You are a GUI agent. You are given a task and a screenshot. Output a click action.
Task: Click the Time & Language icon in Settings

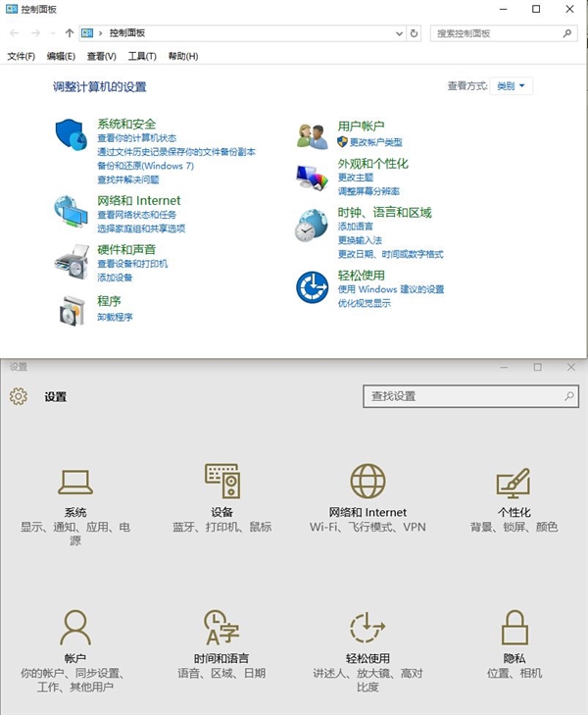pyautogui.click(x=221, y=628)
